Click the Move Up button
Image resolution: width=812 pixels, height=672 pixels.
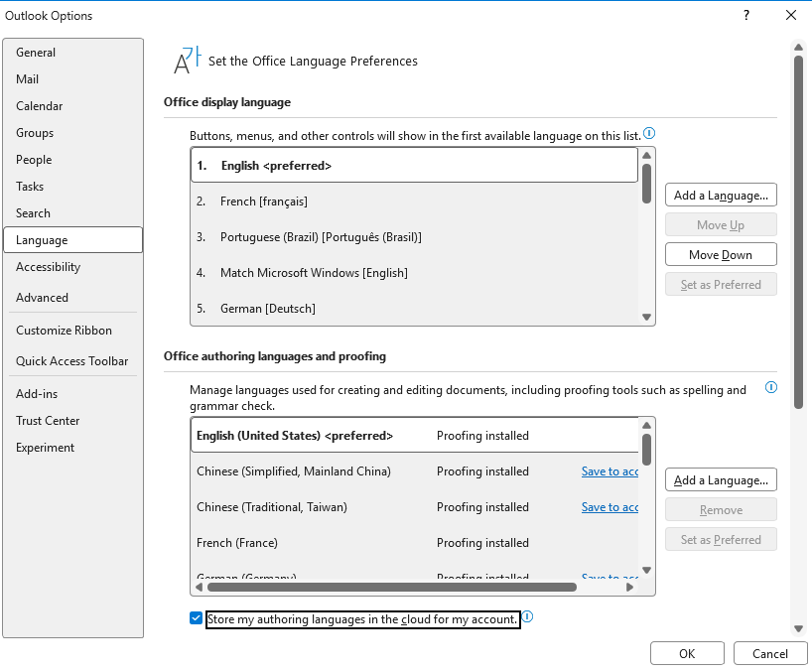click(721, 225)
